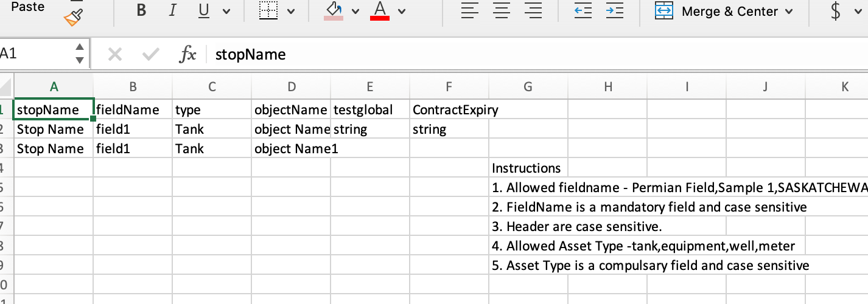
Task: Click the Merge & Center button
Action: pyautogui.click(x=724, y=11)
